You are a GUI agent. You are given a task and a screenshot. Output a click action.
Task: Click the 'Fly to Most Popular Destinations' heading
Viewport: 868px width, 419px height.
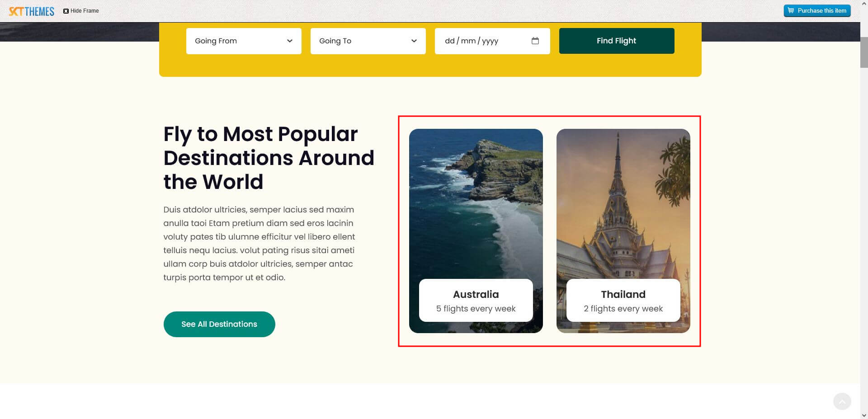pyautogui.click(x=269, y=158)
